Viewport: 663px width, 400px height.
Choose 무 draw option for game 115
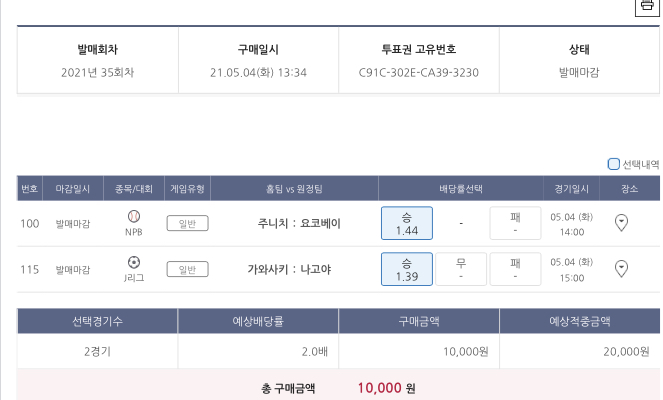(460, 268)
